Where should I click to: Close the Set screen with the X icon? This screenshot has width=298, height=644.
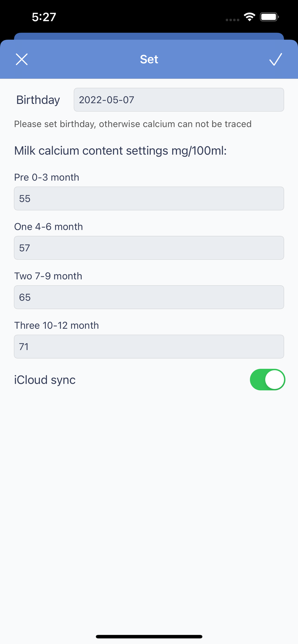point(22,59)
